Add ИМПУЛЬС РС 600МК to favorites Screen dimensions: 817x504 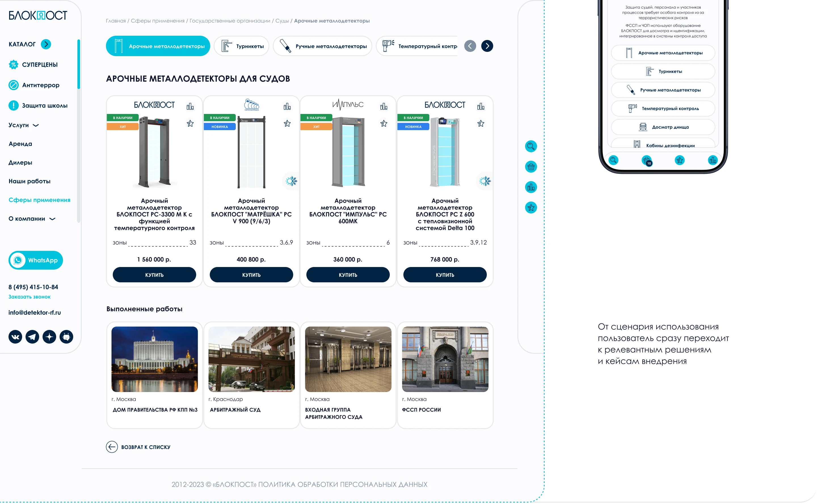[384, 124]
